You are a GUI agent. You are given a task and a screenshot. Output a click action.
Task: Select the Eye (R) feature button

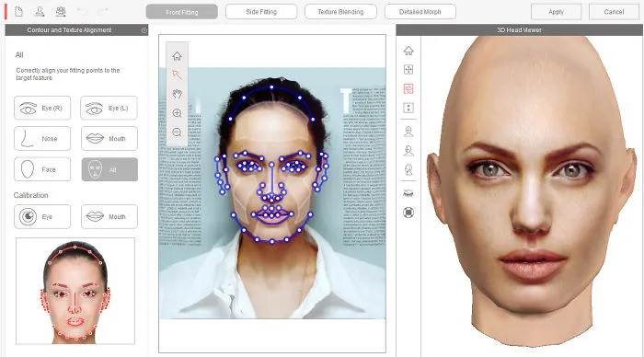[42, 108]
